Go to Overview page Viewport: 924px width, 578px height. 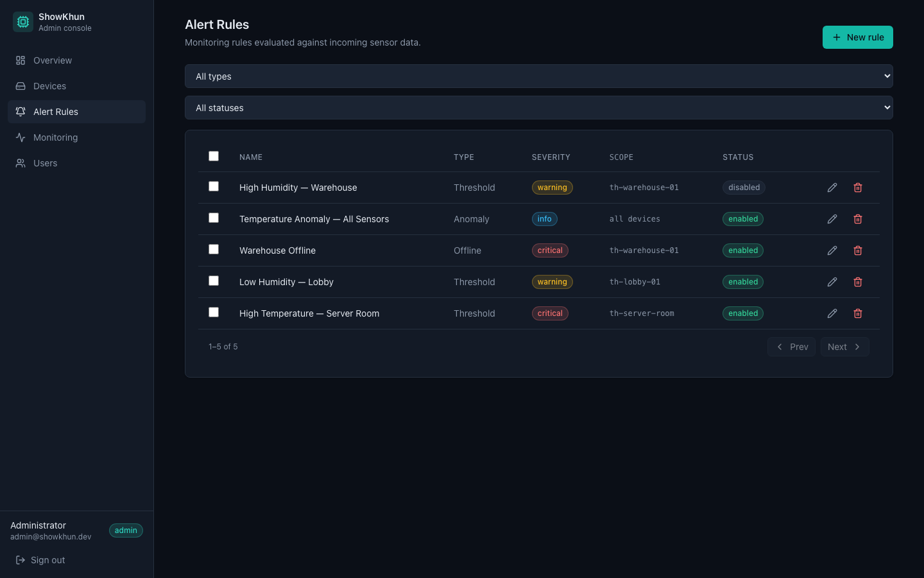click(76, 60)
